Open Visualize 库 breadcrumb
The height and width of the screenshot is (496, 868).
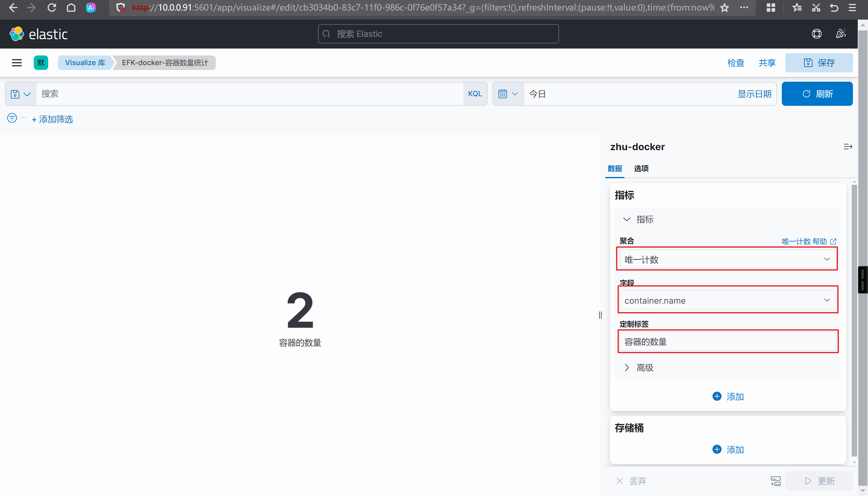click(85, 63)
